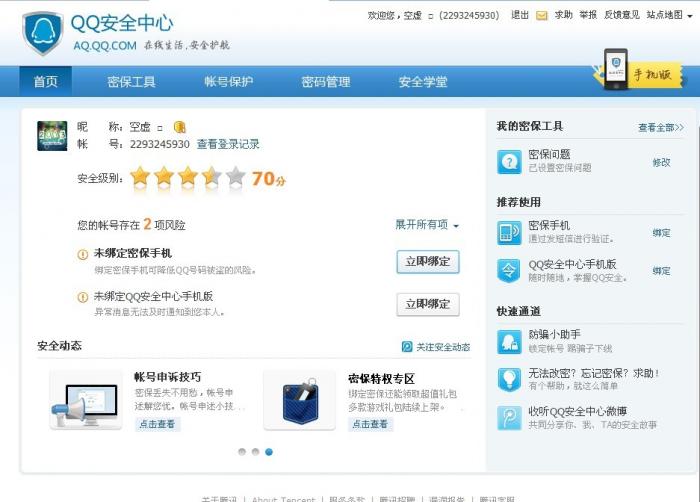The image size is (700, 502).
Task: Click the 关注安全动态 icon
Action: coord(407,347)
